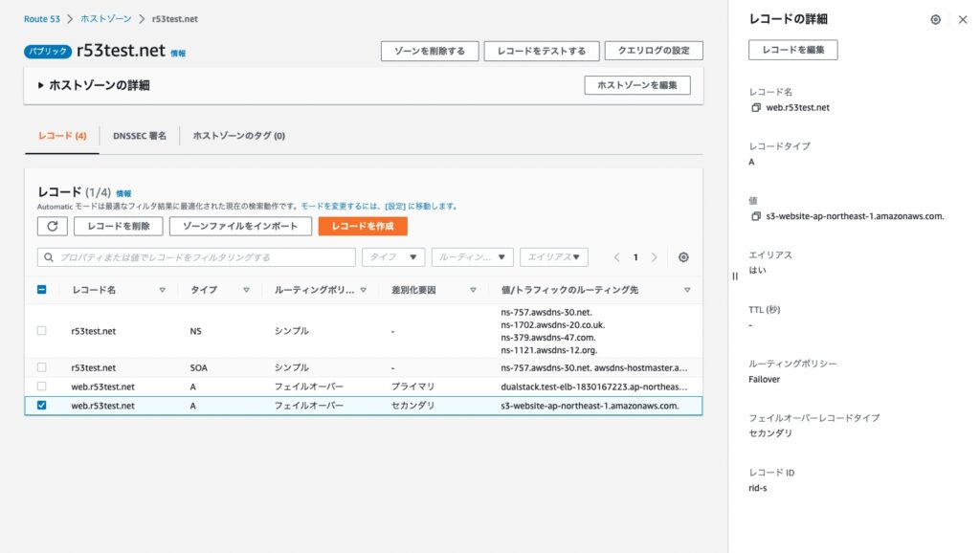Open 情報 link next to r53test.net title
Image resolution: width=980 pixels, height=553 pixels.
click(178, 54)
